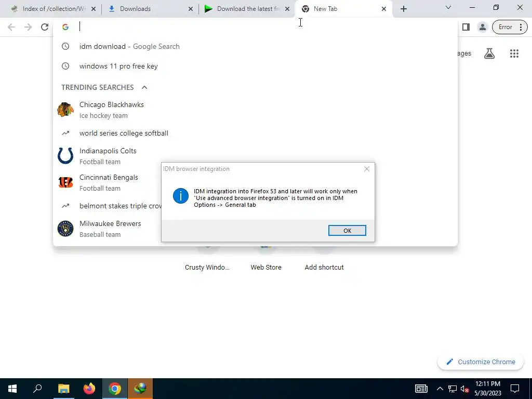The height and width of the screenshot is (399, 532).
Task: Open File Explorer from taskbar
Action: tap(63, 389)
